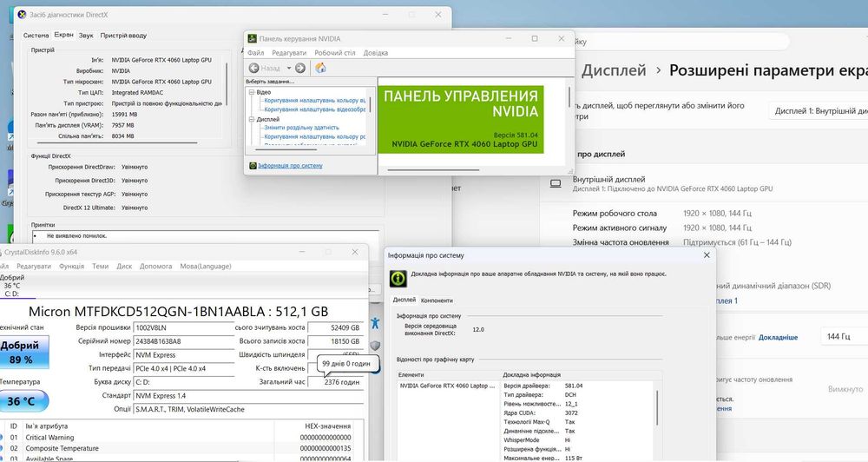Open the Довідка menu in NVIDIA panel
This screenshot has height=462, width=868.
(x=375, y=53)
